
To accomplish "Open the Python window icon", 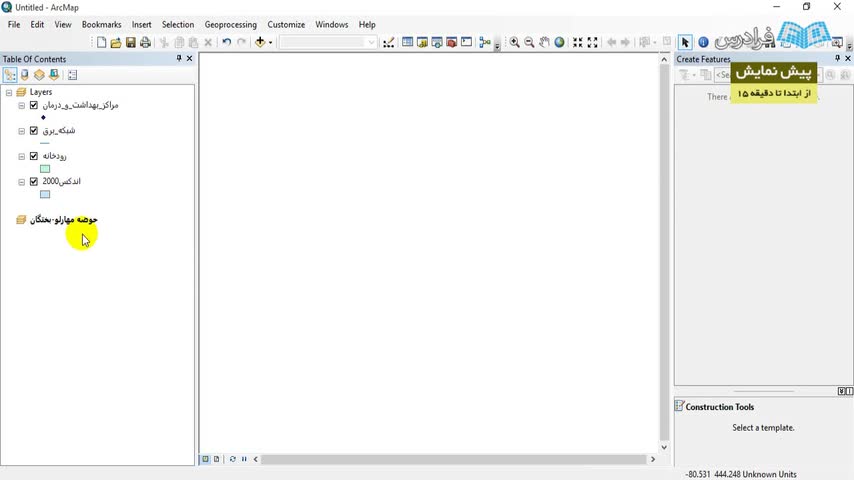I will tap(466, 42).
